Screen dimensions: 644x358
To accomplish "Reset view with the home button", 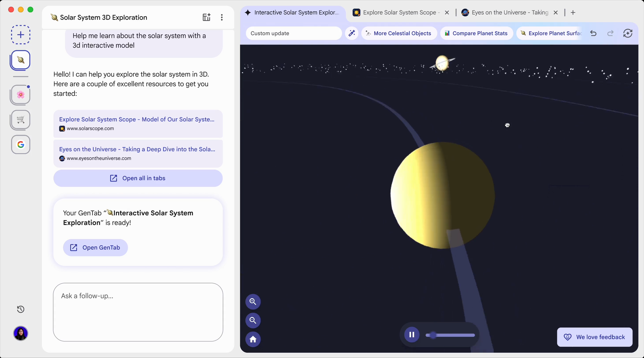I will [253, 339].
